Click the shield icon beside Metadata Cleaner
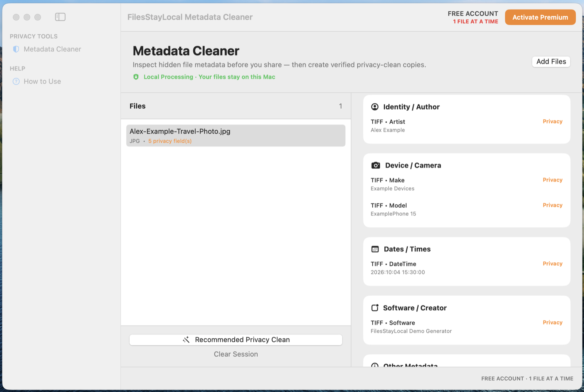This screenshot has width=584, height=392. click(x=16, y=49)
